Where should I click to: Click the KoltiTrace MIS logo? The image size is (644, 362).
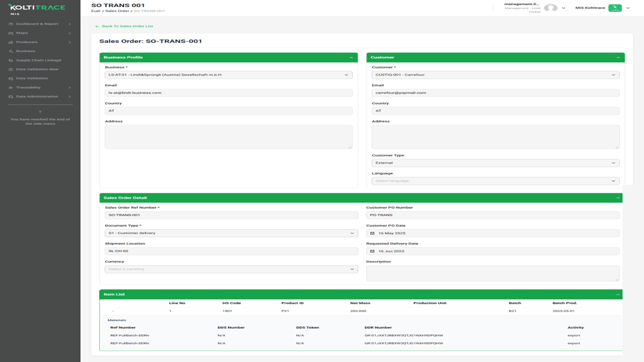click(36, 9)
